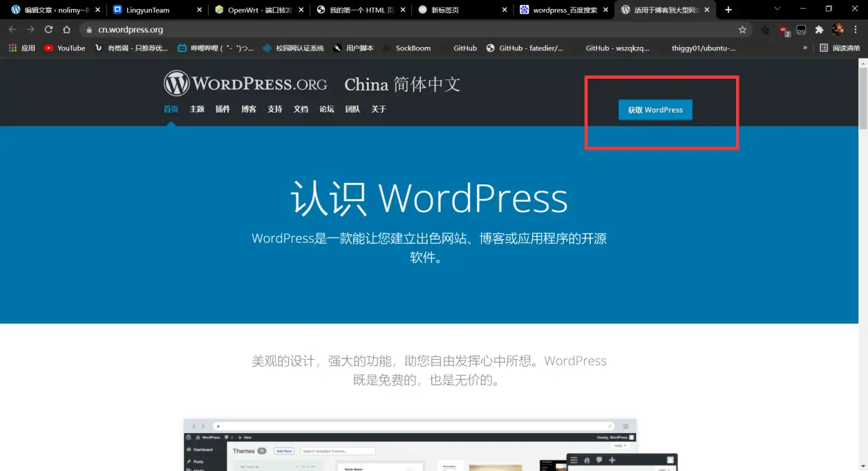Click the WordPress dashboard preview screenshot
This screenshot has height=471, width=868.
[x=410, y=445]
